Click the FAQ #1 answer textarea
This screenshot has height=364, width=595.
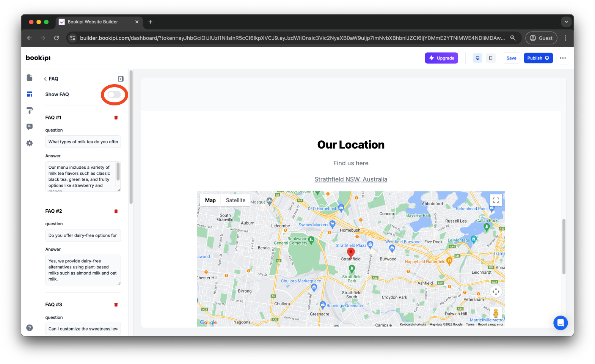[83, 176]
